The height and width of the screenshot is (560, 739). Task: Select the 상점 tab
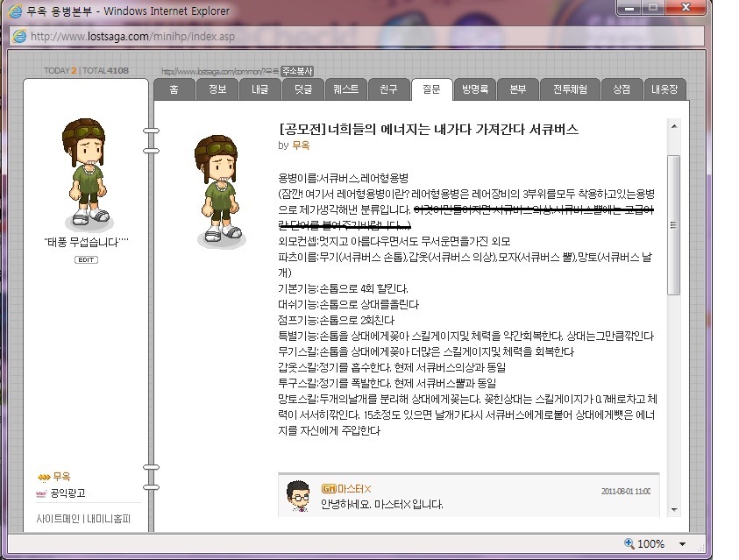(x=622, y=89)
